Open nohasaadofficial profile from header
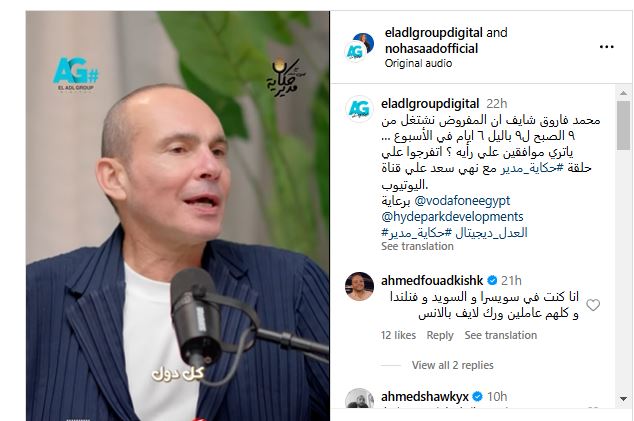 pyautogui.click(x=431, y=49)
